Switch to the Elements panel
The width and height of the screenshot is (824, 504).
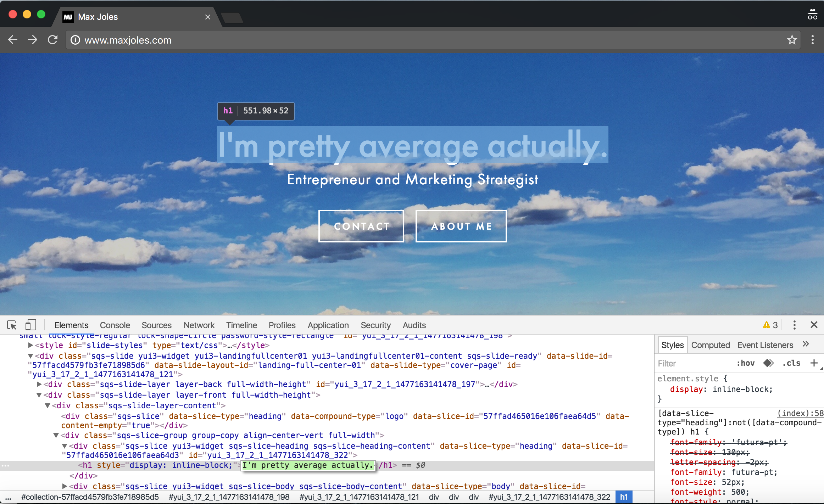point(71,325)
